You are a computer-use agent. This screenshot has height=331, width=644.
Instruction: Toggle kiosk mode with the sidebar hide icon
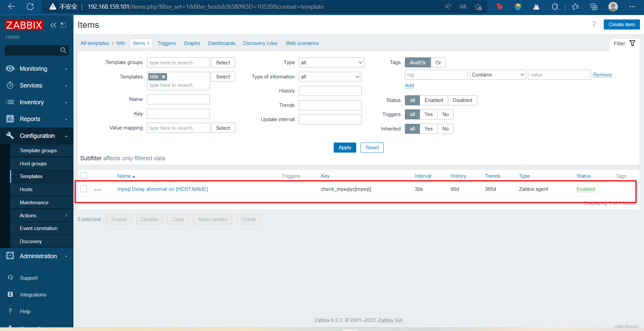click(63, 25)
